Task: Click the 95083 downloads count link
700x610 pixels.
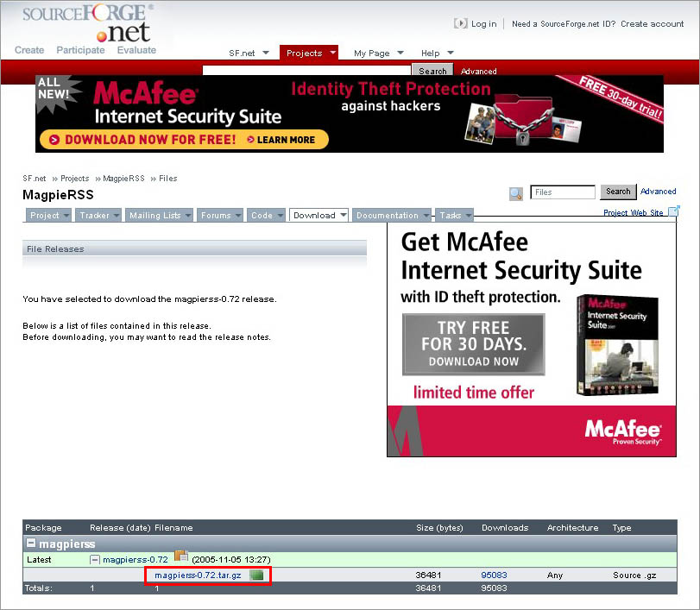Action: (494, 575)
